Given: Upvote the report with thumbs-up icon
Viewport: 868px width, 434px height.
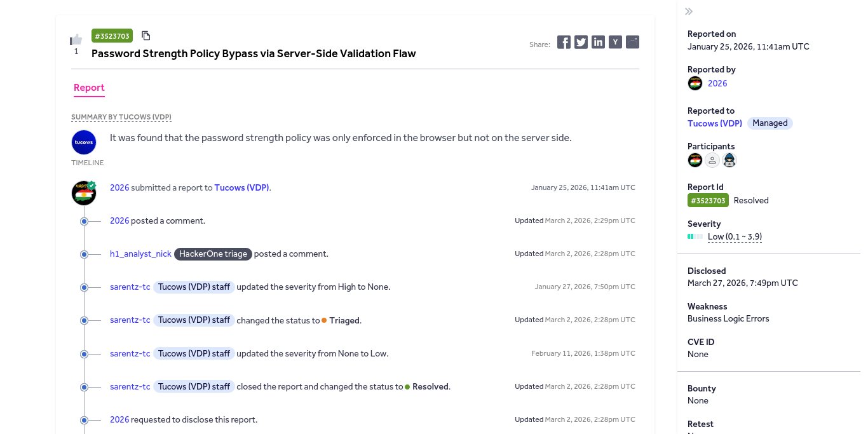Looking at the screenshot, I should click(76, 39).
